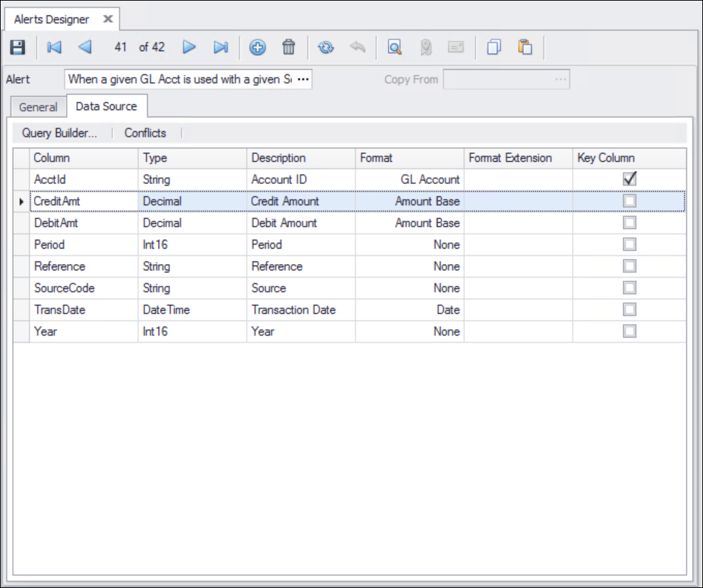Delete the alert using trash icon
Screen dimensions: 703x588
(289, 48)
